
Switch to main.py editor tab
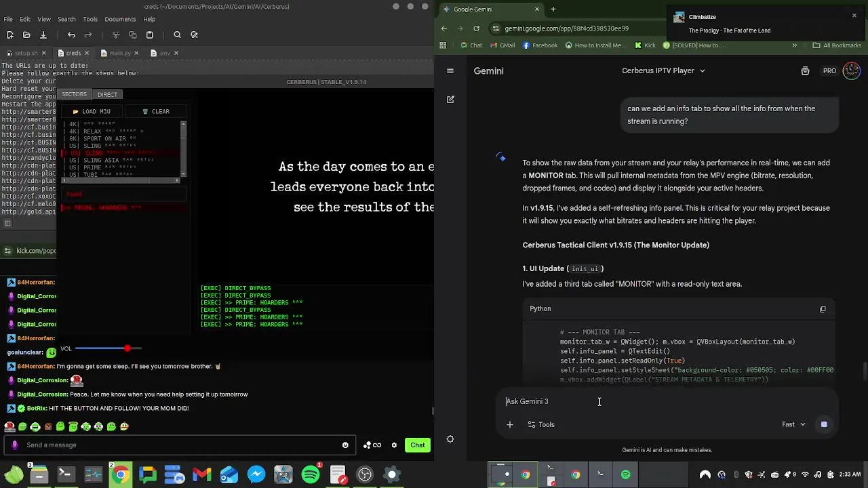tap(119, 53)
